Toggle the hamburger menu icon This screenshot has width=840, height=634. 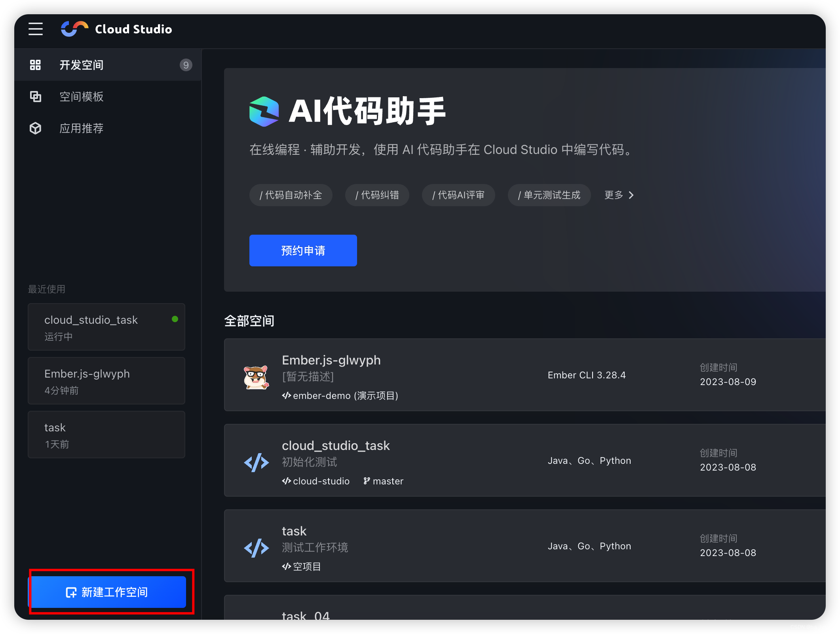pos(36,29)
